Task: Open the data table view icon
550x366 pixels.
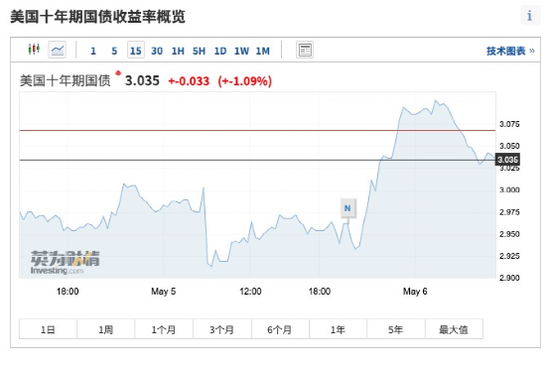Action: pyautogui.click(x=305, y=50)
